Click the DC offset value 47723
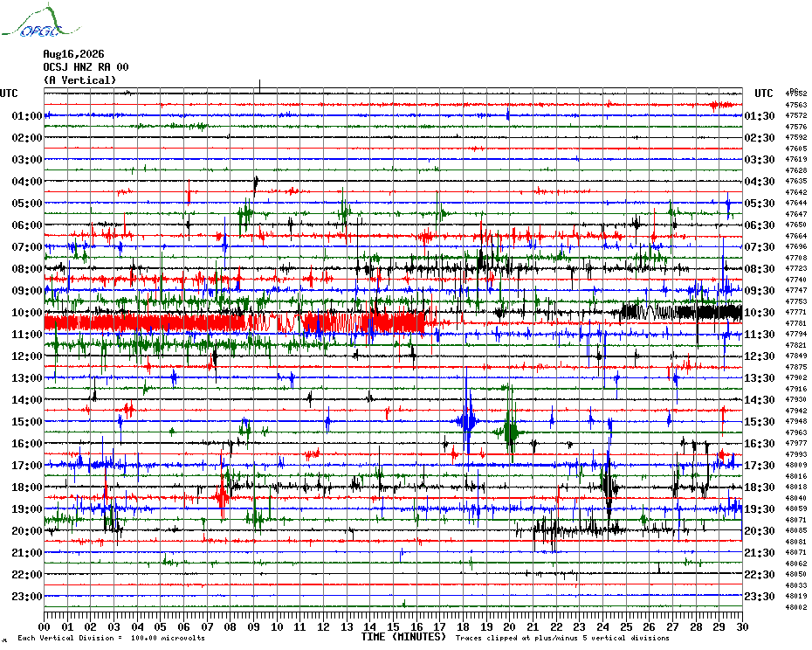The width and height of the screenshot is (812, 650). 796,268
